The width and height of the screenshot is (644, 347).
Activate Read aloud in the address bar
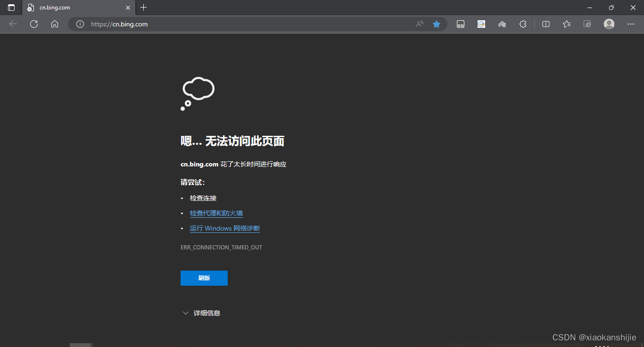coord(419,24)
